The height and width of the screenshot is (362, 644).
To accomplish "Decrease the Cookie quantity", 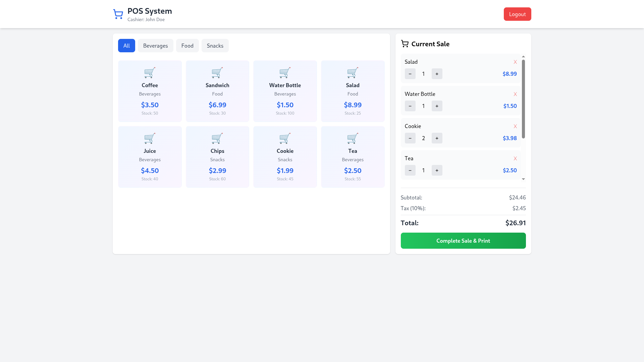I will coord(410,138).
